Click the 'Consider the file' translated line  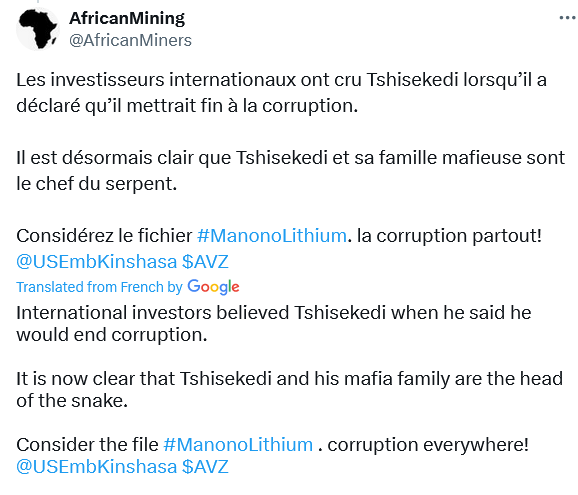click(x=272, y=445)
